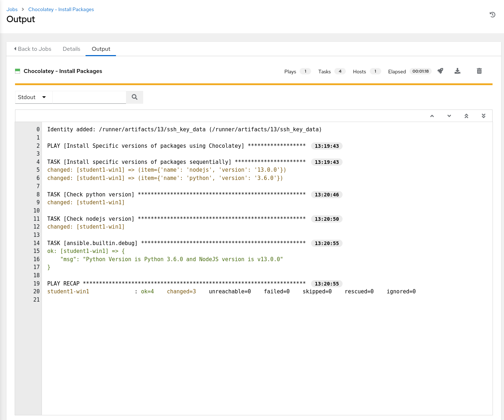
Task: Click Identity added output line
Action: (184, 130)
